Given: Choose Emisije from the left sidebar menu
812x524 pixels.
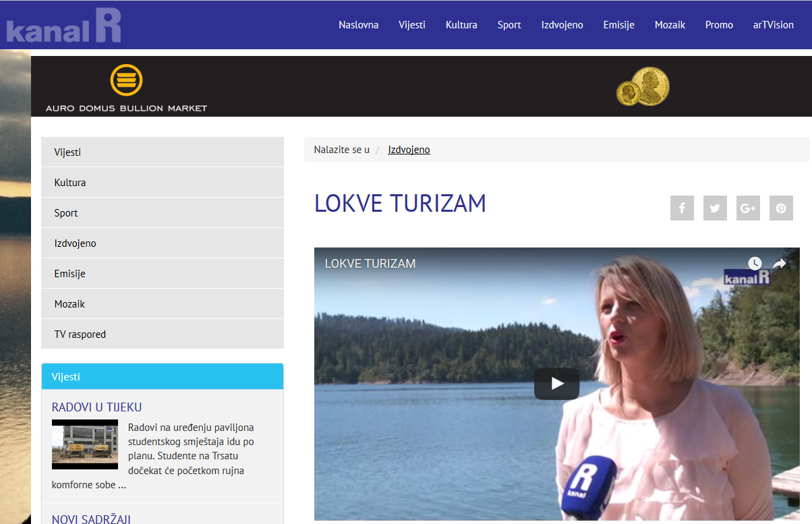Looking at the screenshot, I should 70,274.
